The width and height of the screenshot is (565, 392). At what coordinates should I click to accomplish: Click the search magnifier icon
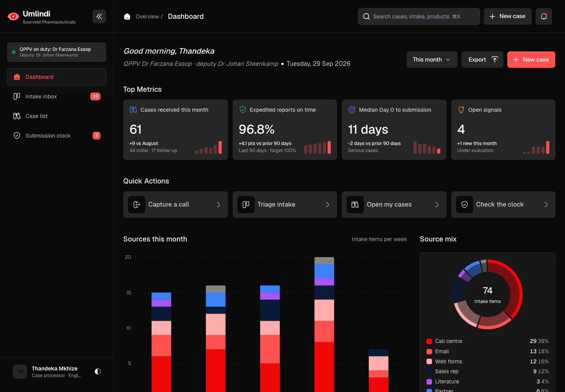366,16
